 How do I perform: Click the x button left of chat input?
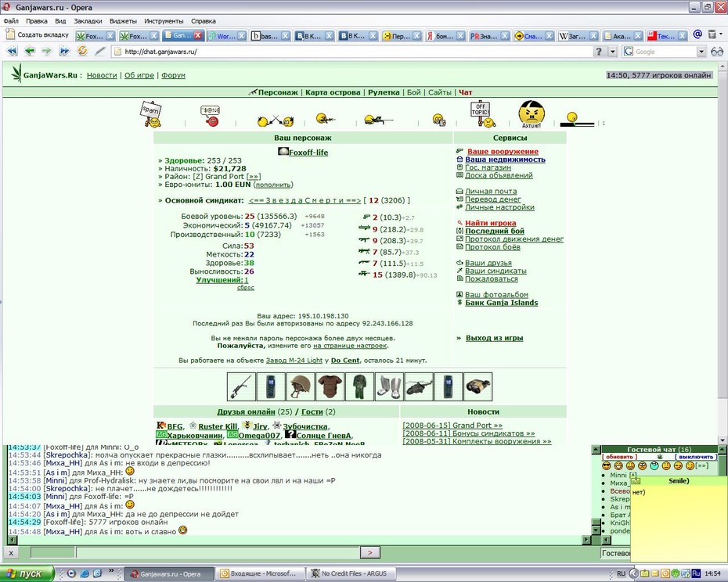tap(11, 553)
